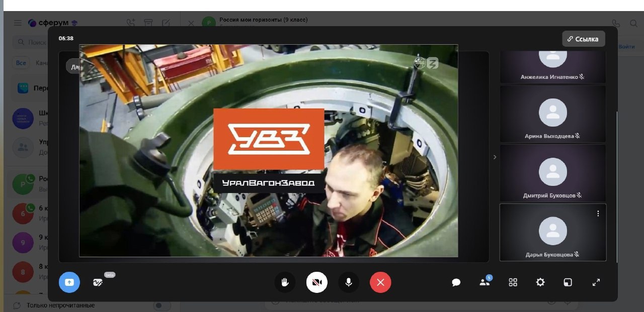Viewport: 644px width, 312px height.
Task: Open the call chat
Action: tap(456, 282)
